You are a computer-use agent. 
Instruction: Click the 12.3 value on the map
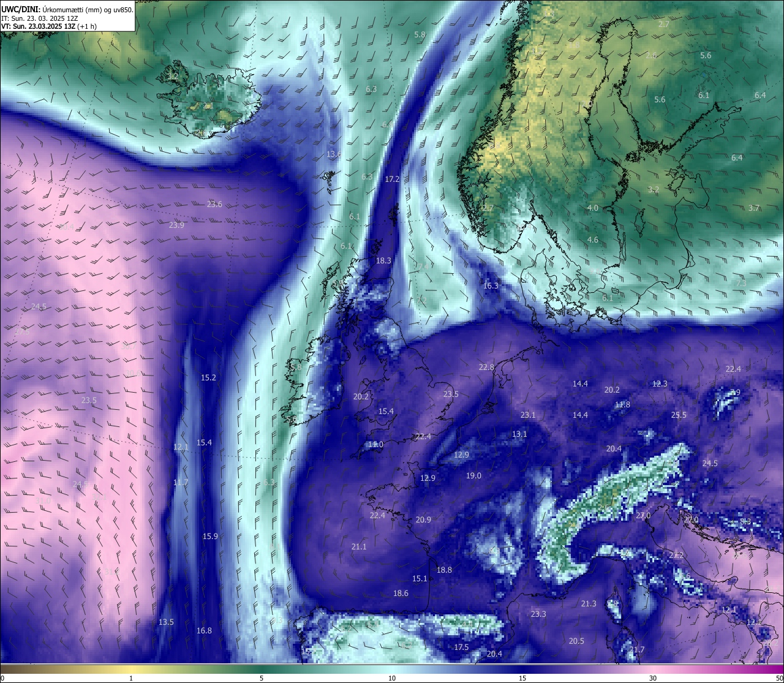pyautogui.click(x=660, y=383)
